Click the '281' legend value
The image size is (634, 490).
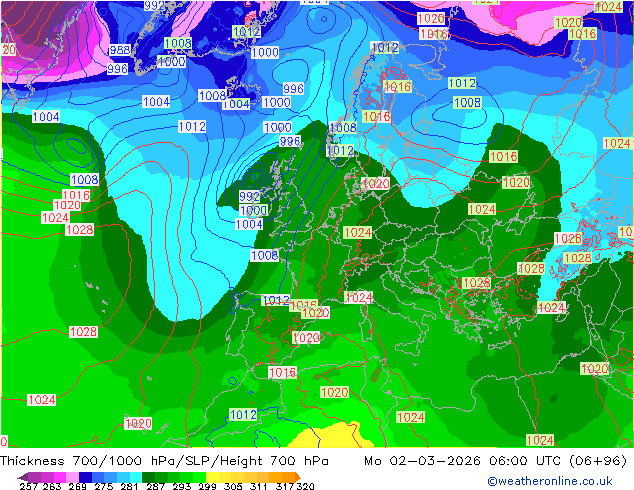[x=129, y=486]
